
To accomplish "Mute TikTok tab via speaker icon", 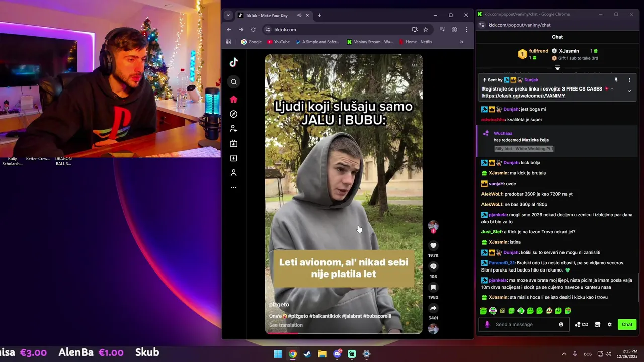I will tap(299, 15).
